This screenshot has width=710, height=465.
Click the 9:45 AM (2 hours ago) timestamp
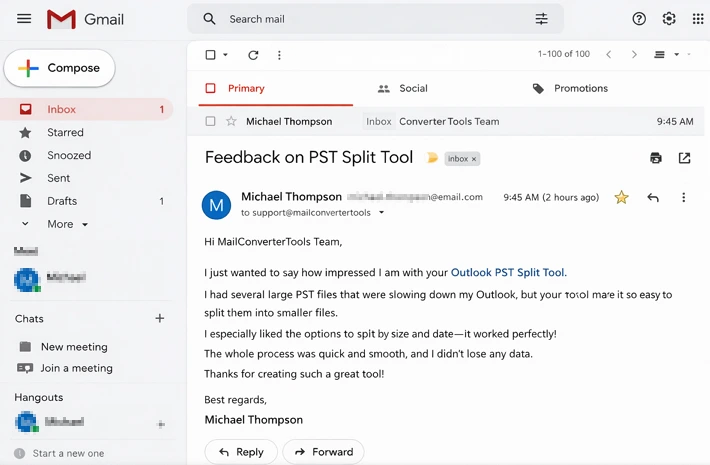tap(551, 197)
